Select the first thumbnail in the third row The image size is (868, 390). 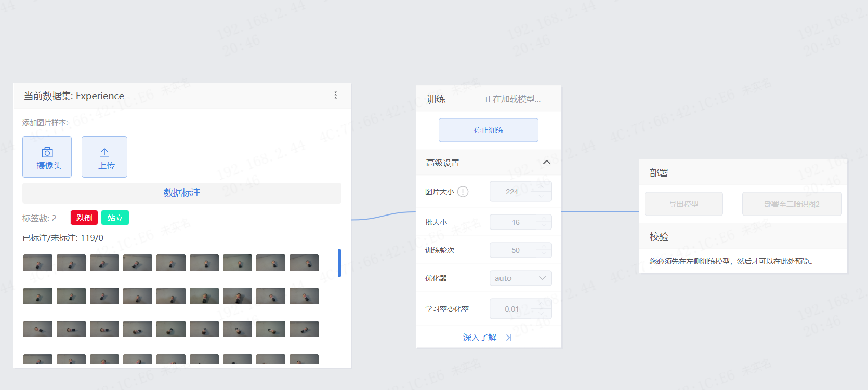coord(38,329)
